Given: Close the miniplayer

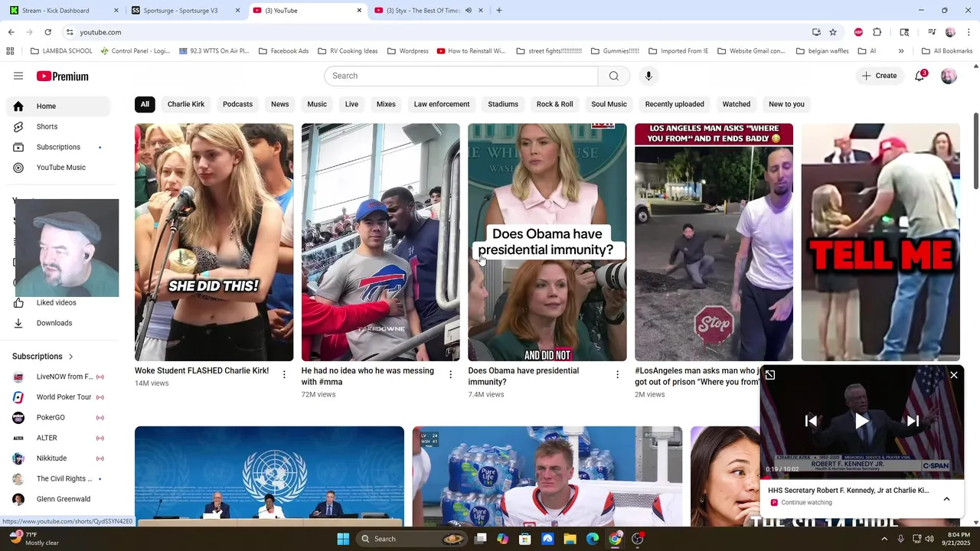Looking at the screenshot, I should [954, 375].
